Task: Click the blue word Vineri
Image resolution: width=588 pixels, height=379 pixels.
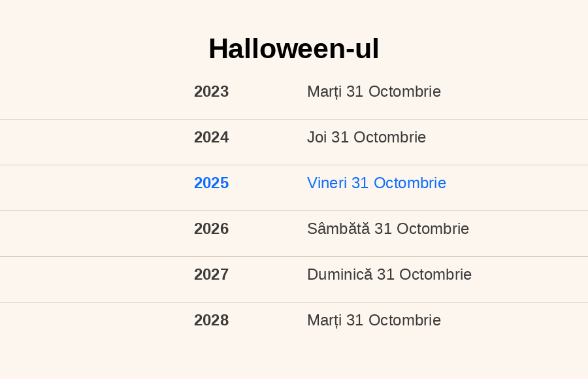Action: coord(327,183)
